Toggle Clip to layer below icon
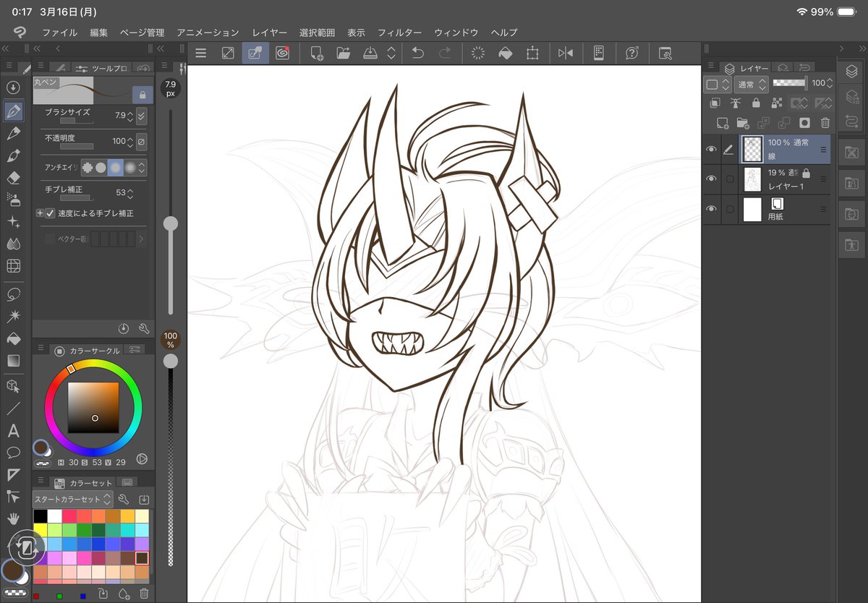This screenshot has width=868, height=603. (717, 103)
